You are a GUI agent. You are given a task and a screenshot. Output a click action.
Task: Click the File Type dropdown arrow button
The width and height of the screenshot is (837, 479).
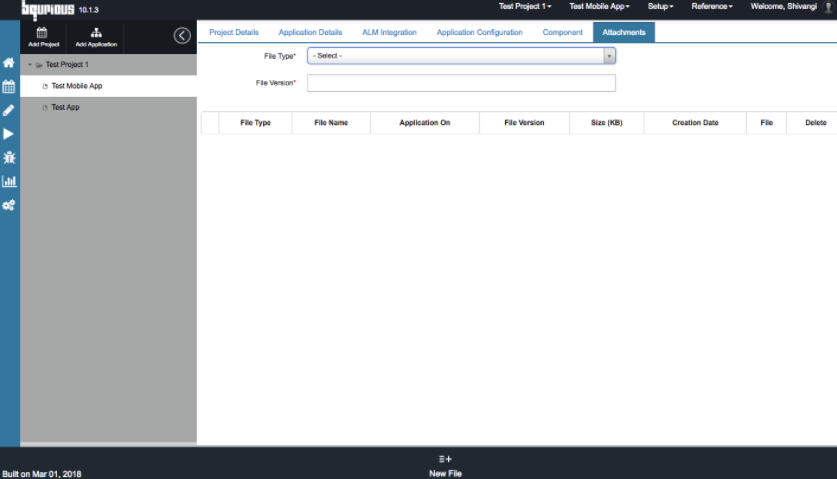tap(609, 56)
